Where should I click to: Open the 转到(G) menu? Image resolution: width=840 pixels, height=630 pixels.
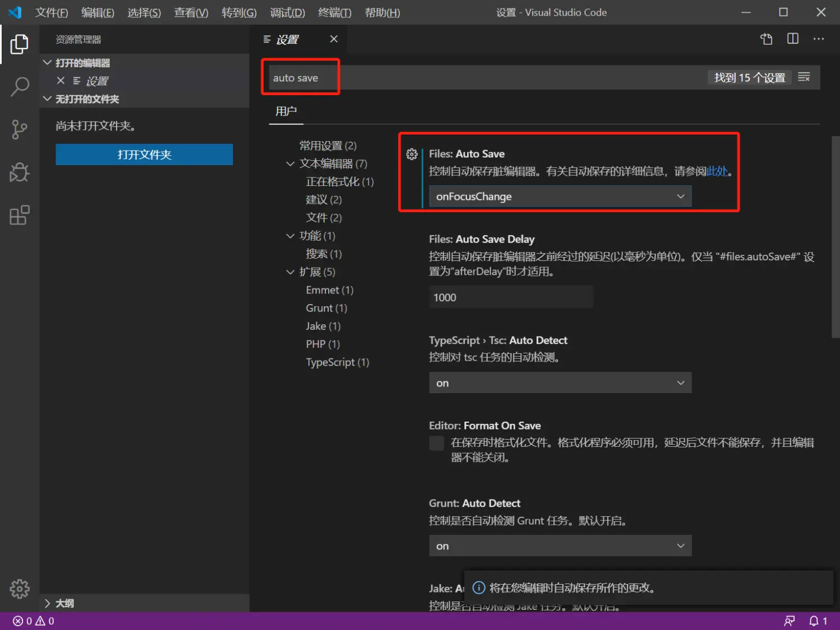point(239,12)
